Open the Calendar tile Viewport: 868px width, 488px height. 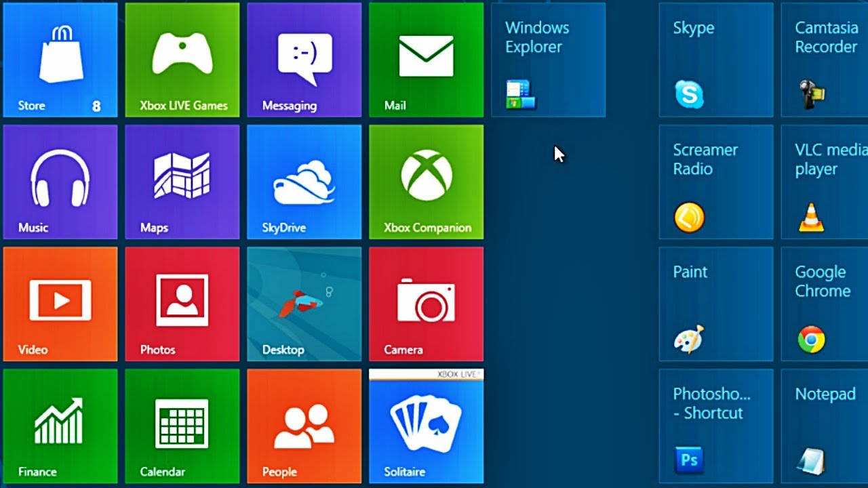(x=182, y=426)
